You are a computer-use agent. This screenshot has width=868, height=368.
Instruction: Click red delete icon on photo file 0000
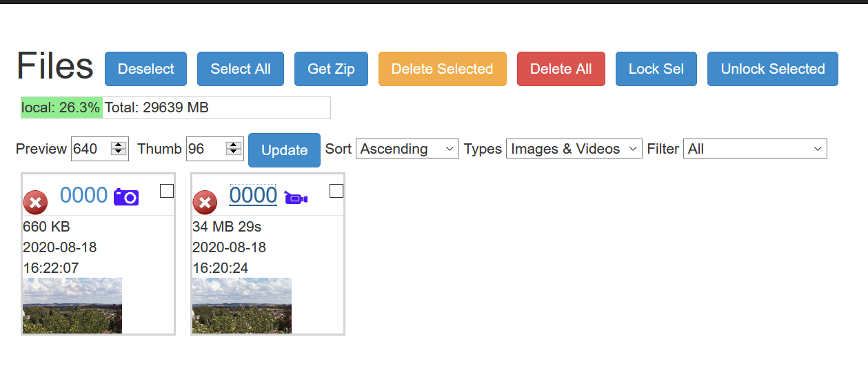coord(35,203)
